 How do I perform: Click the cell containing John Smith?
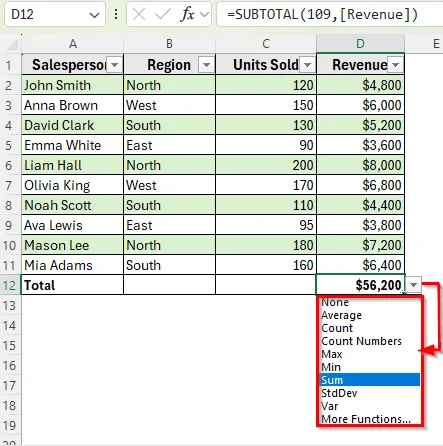(73, 85)
